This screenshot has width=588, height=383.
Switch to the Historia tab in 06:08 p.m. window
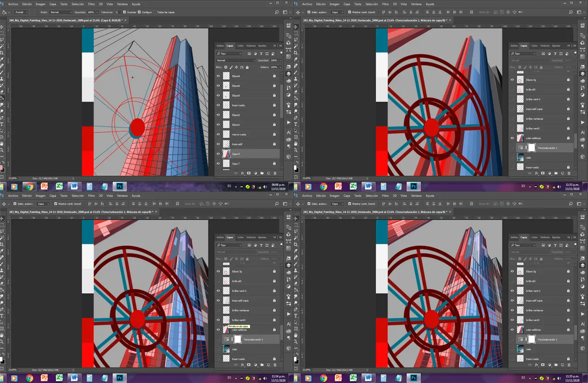tap(251, 46)
